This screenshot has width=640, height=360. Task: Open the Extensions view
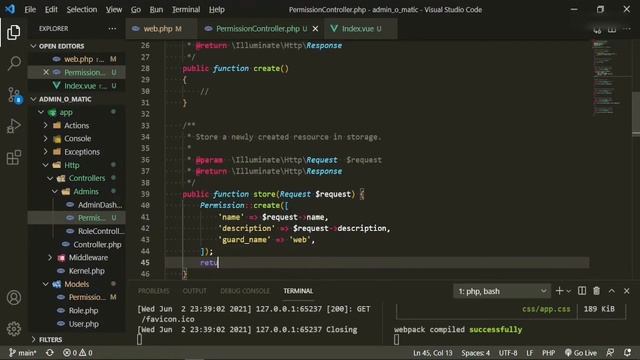[13, 157]
